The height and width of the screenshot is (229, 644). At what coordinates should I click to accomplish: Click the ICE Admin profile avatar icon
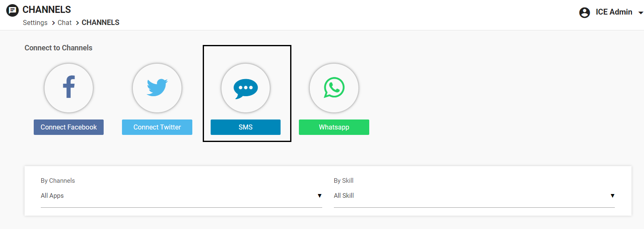pos(584,12)
